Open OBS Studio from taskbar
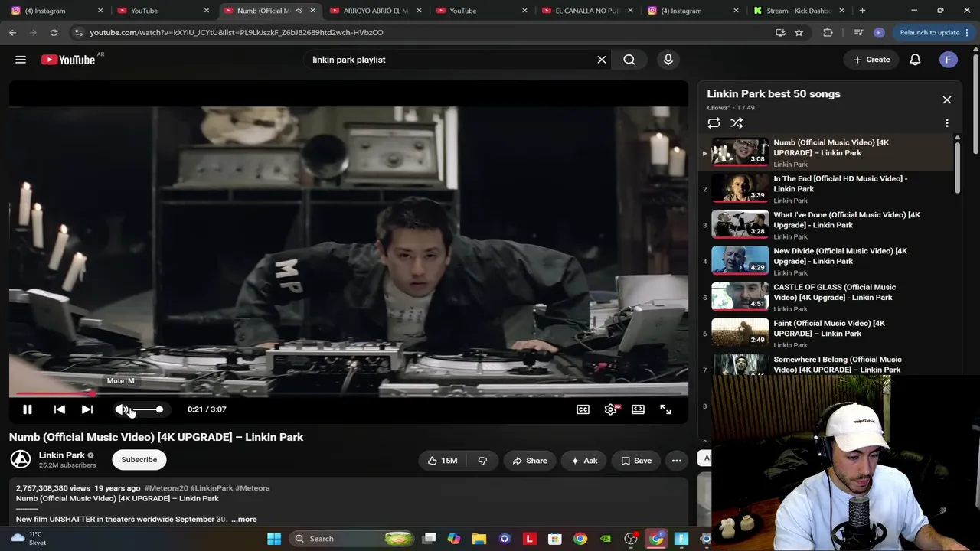980x551 pixels. click(631, 539)
